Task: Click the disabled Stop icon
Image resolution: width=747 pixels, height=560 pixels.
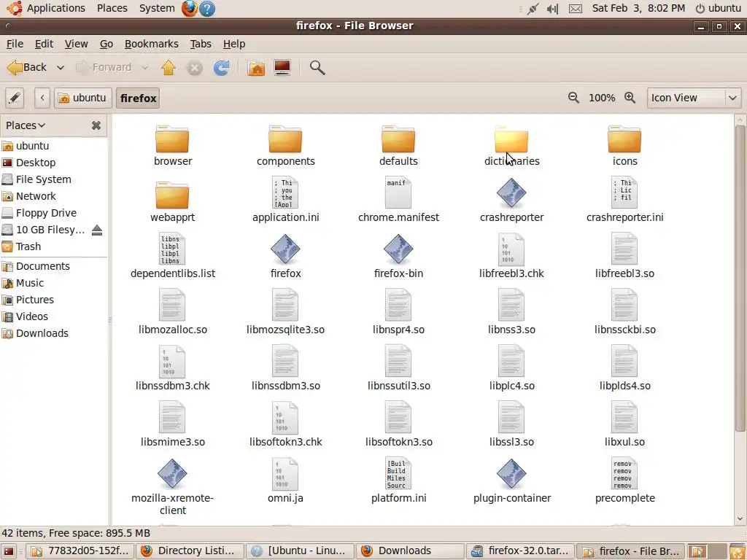Action: coord(194,68)
